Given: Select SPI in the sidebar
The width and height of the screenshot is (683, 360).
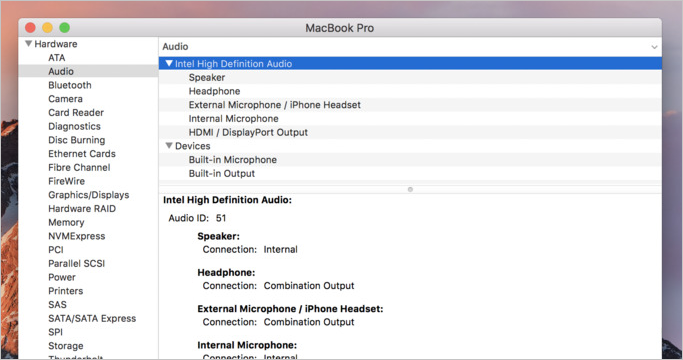Looking at the screenshot, I should point(55,332).
